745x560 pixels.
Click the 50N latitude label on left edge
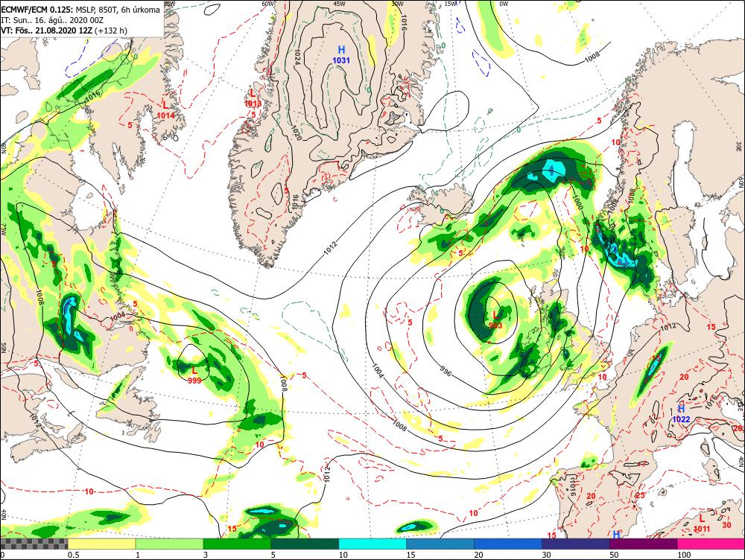(x=4, y=347)
